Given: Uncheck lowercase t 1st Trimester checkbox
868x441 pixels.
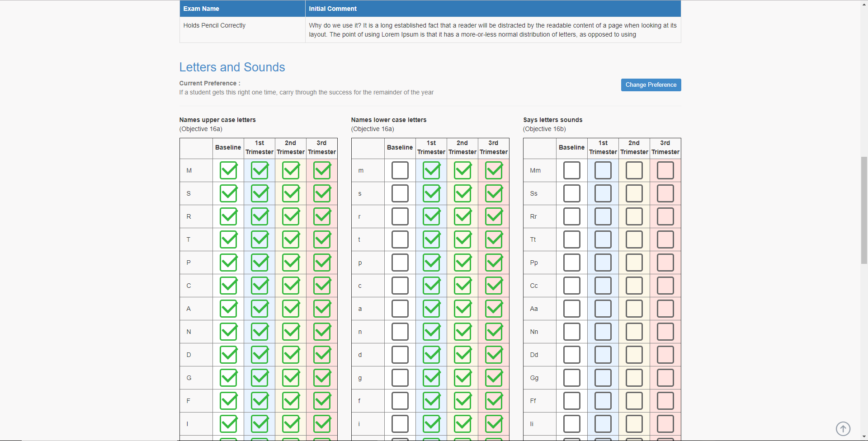Looking at the screenshot, I should pyautogui.click(x=431, y=239).
